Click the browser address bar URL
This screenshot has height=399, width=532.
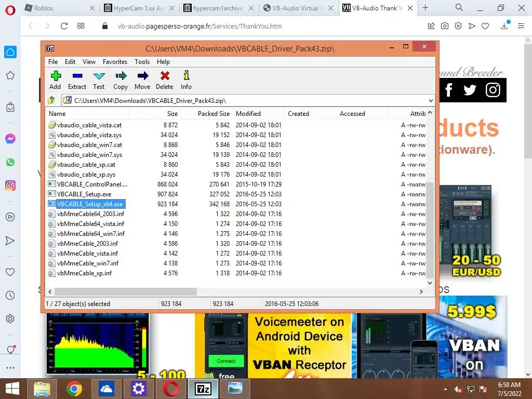pos(200,26)
